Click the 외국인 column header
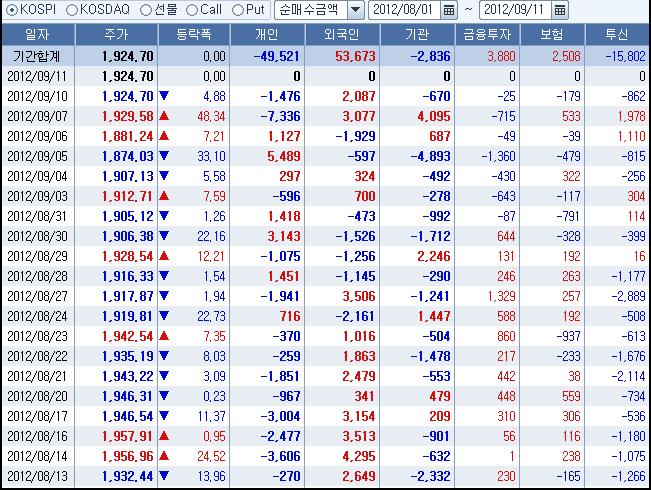Viewport: 651px width, 490px height. pyautogui.click(x=343, y=34)
